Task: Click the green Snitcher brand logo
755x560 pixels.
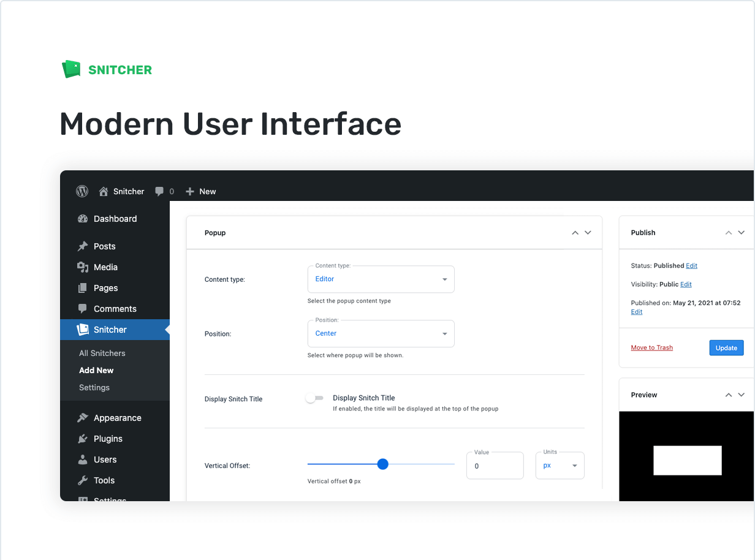Action: (x=107, y=69)
